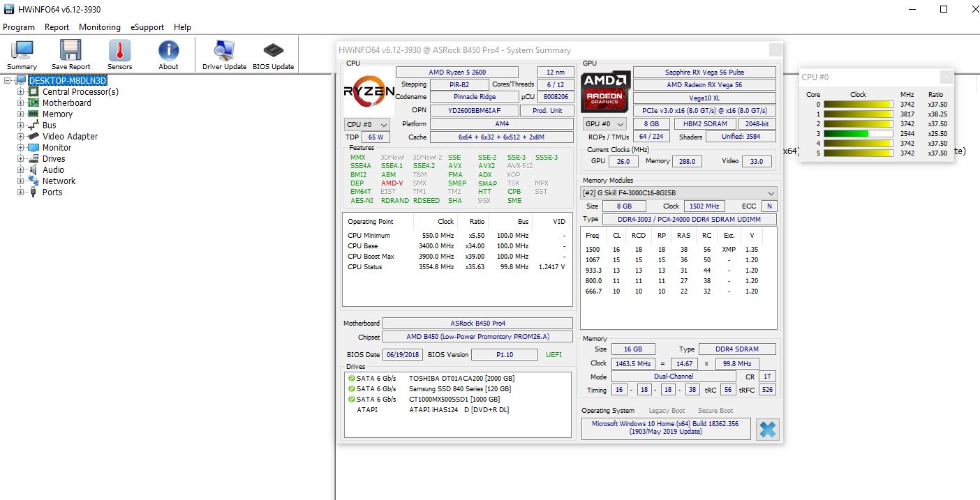Select the Central Processor(s) tree icon
This screenshot has height=500, width=980.
(34, 91)
